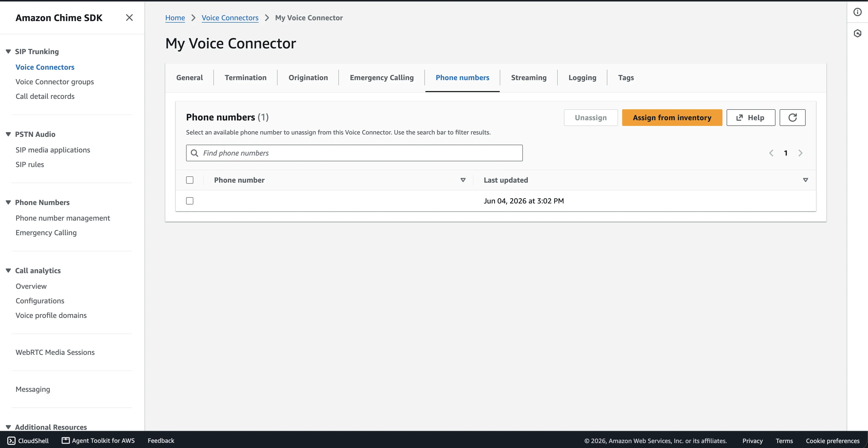868x448 pixels.
Task: Switch to the General tab
Action: pyautogui.click(x=189, y=78)
